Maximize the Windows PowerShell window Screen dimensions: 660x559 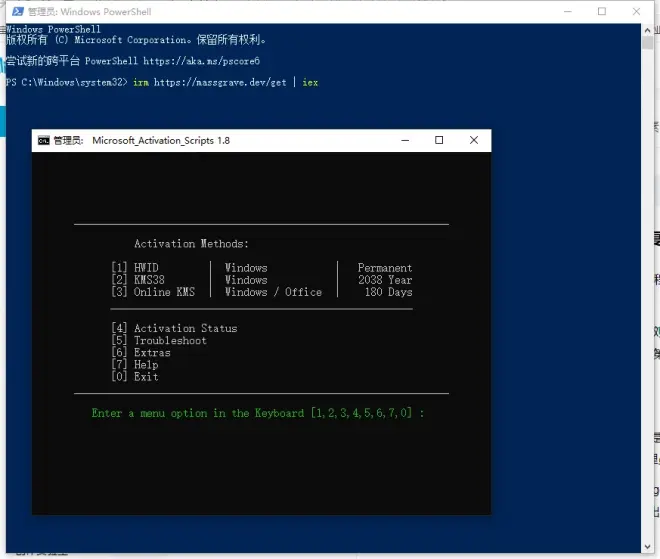[602, 11]
